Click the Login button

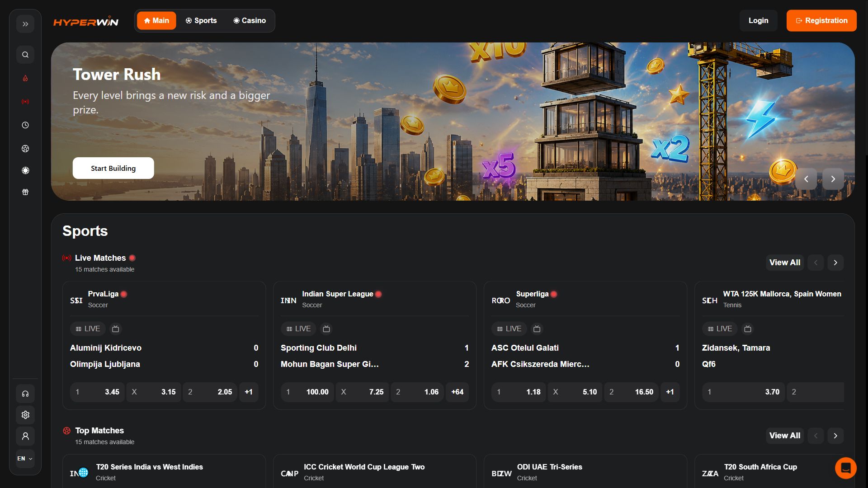pos(758,21)
